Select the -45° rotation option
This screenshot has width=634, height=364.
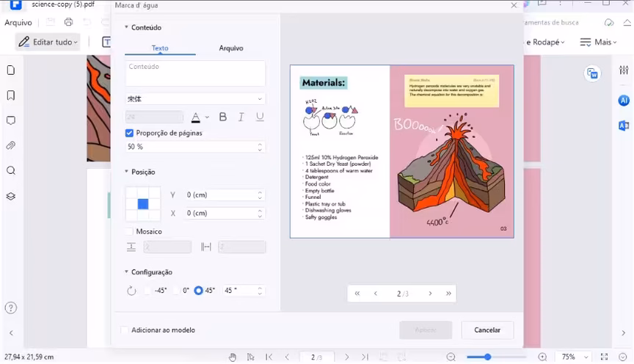(147, 291)
